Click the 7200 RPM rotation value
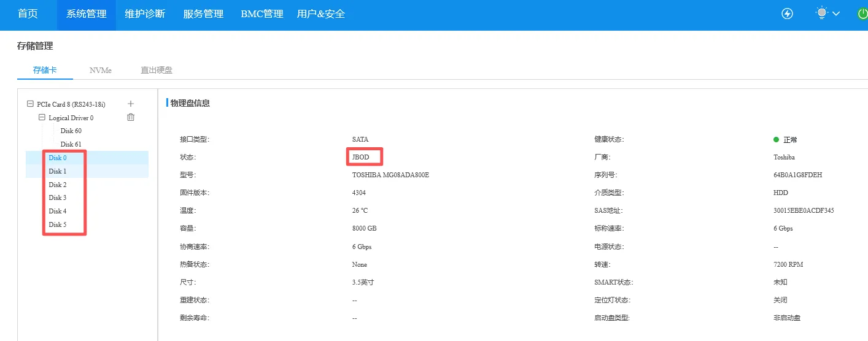 click(788, 264)
